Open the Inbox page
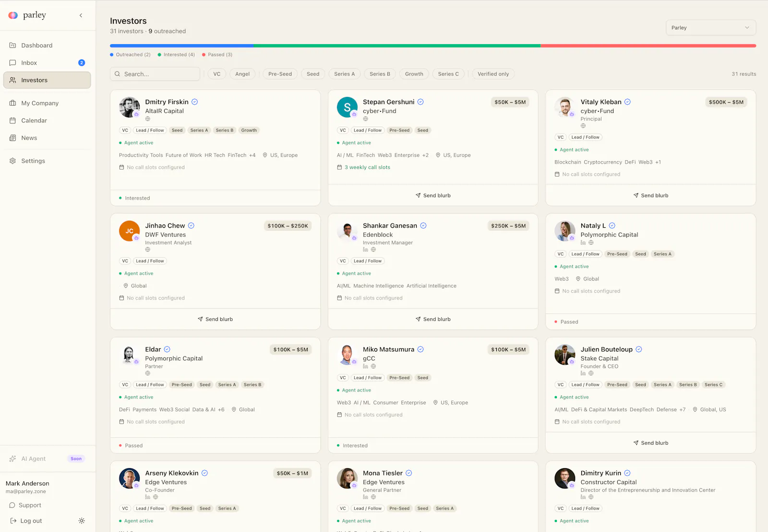Image resolution: width=768 pixels, height=532 pixels. 47,63
